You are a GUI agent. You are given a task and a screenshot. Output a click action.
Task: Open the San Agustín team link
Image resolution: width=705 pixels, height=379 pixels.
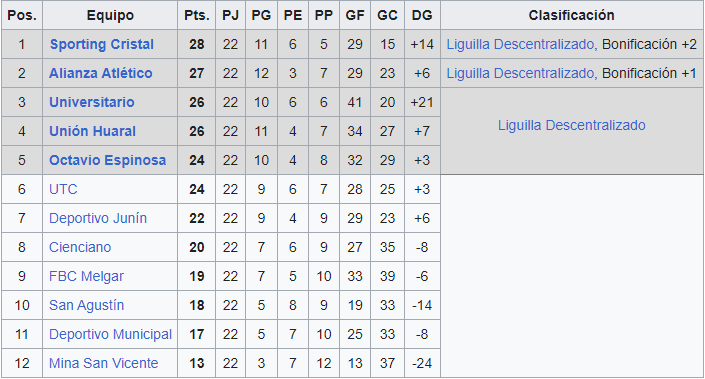(86, 305)
